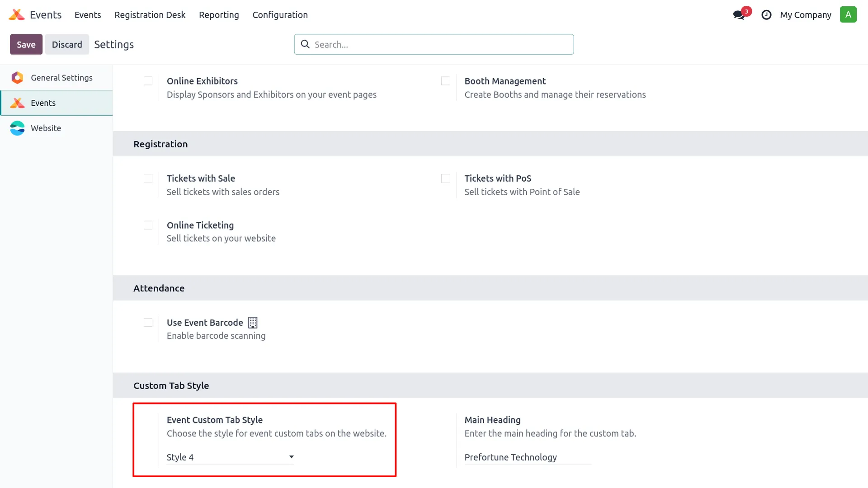Open the activities clock icon
Image resolution: width=868 pixels, height=488 pixels.
tap(766, 15)
